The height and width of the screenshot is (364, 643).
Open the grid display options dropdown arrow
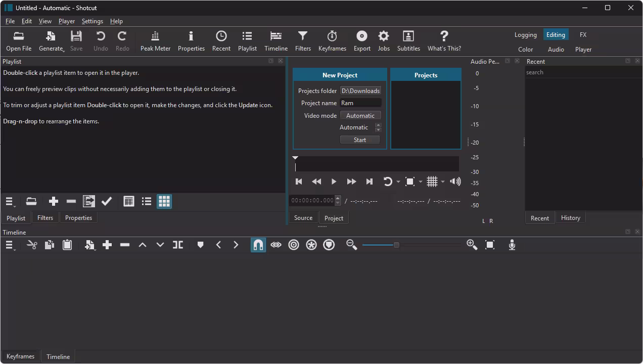point(443,182)
